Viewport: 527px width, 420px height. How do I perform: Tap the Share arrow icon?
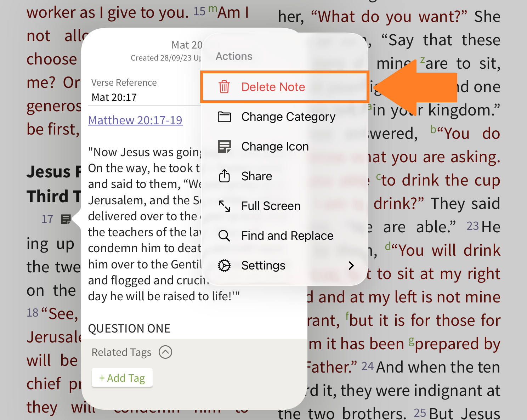[224, 176]
